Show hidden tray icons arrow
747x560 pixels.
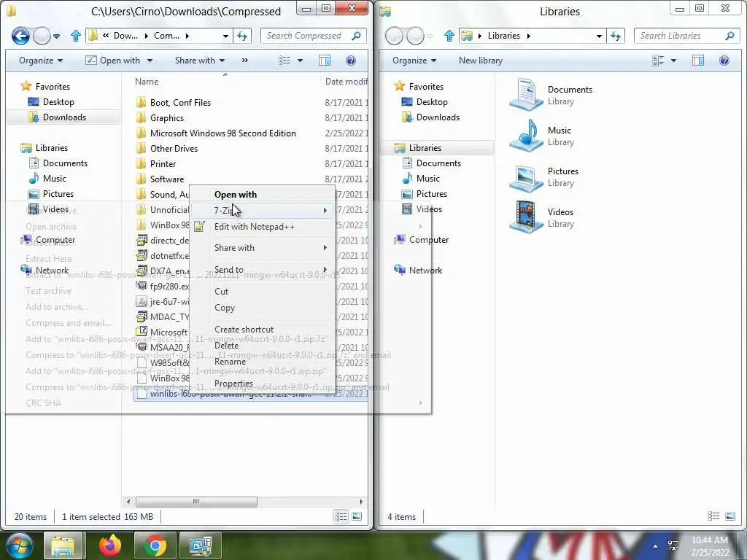[656, 546]
